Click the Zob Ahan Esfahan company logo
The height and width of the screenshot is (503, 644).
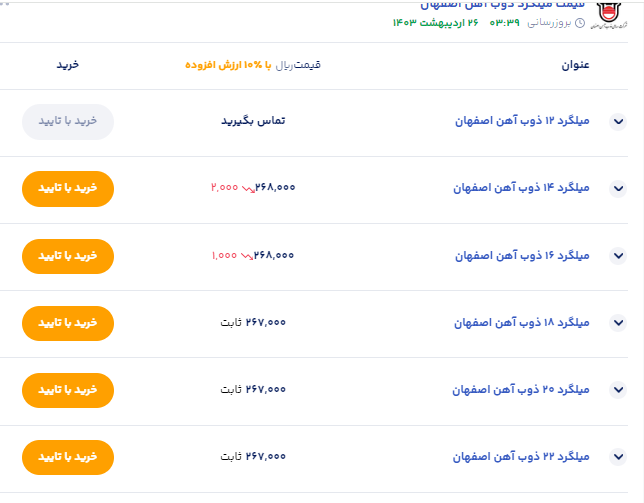[x=610, y=12]
